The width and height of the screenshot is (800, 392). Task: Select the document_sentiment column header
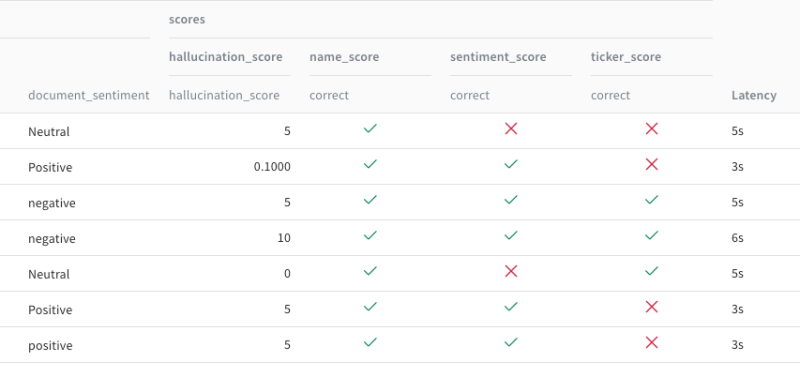89,95
